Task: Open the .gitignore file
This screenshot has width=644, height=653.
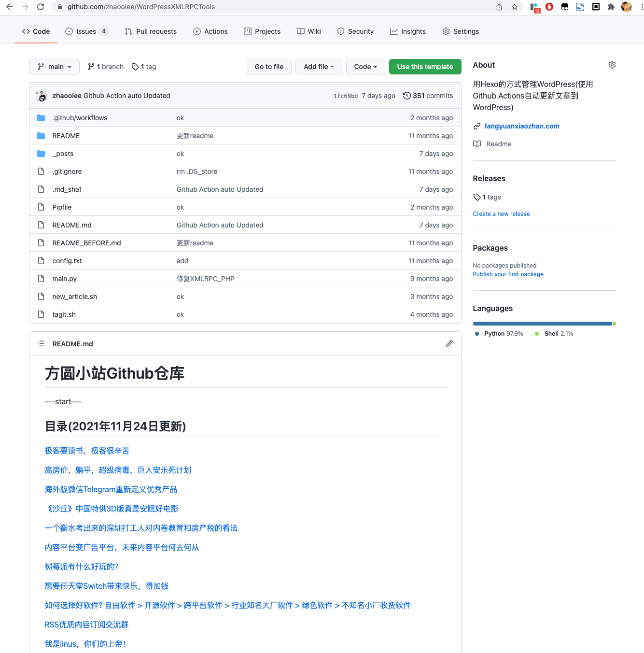Action: click(67, 171)
